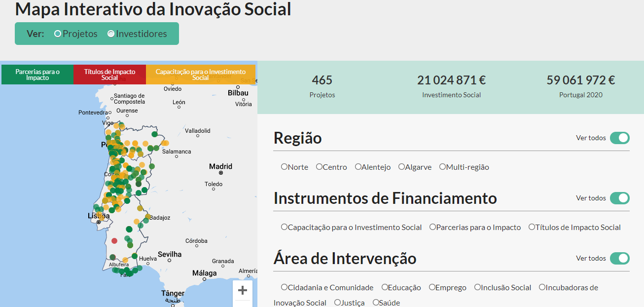The width and height of the screenshot is (644, 307).
Task: Select the Investidores view option
Action: (111, 34)
